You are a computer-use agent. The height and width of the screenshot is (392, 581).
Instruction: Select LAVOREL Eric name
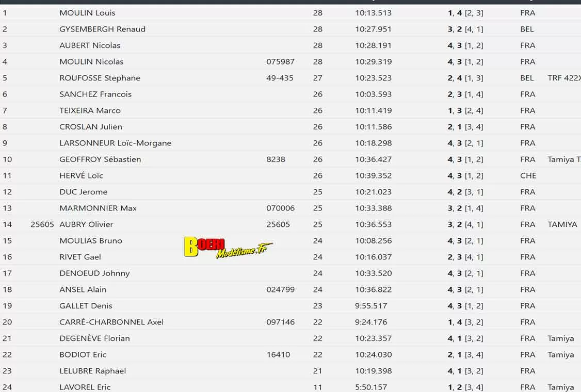pyautogui.click(x=85, y=387)
